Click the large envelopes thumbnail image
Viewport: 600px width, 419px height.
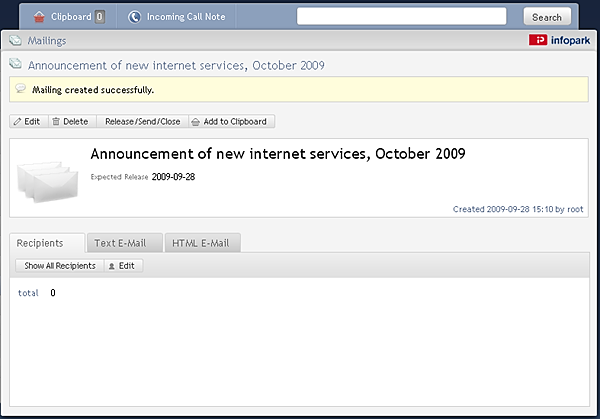(47, 182)
